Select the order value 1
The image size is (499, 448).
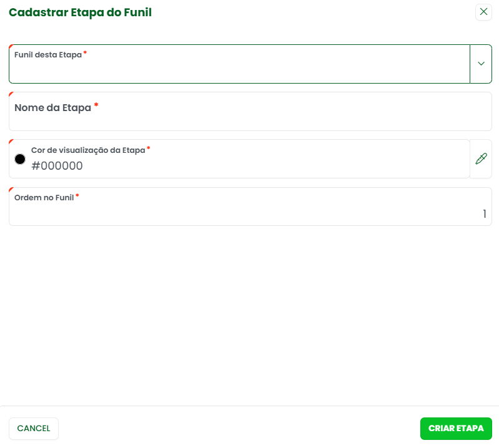point(484,214)
